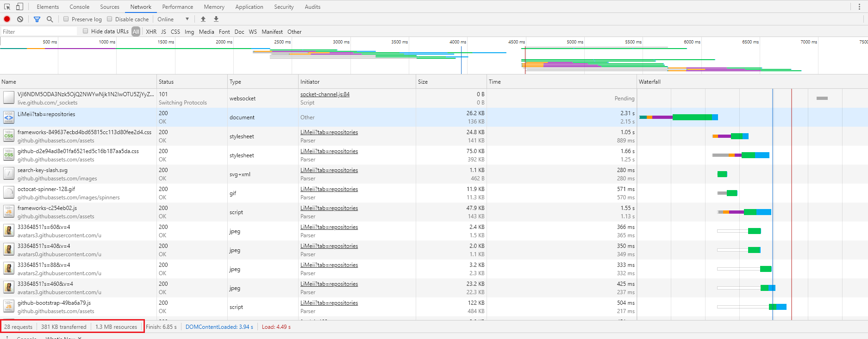The width and height of the screenshot is (868, 339).
Task: Filter requests by XHR
Action: (151, 31)
